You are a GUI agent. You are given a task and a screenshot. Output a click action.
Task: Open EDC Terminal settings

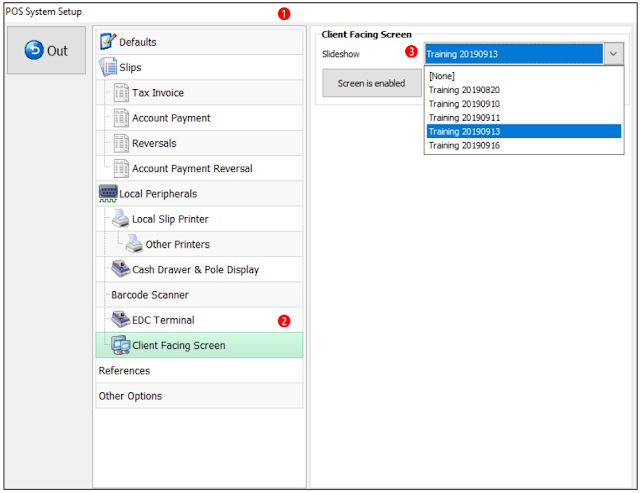(x=200, y=320)
